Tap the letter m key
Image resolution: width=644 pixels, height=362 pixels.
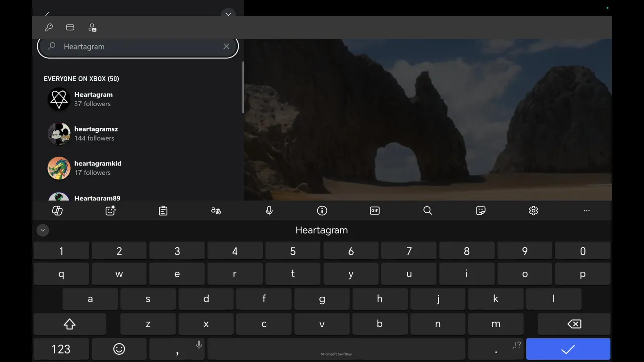click(x=496, y=324)
